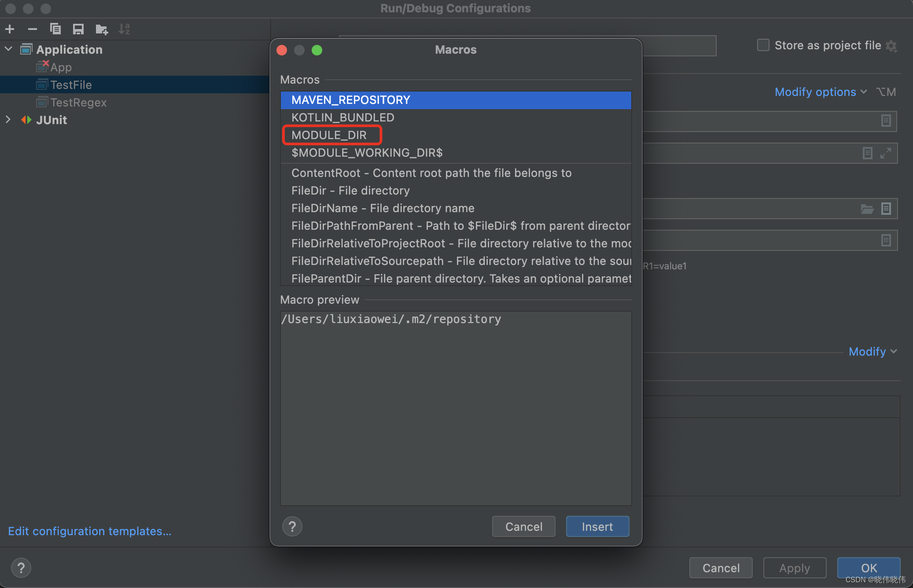Click the Remove Configuration minus icon
The height and width of the screenshot is (588, 913).
32,29
